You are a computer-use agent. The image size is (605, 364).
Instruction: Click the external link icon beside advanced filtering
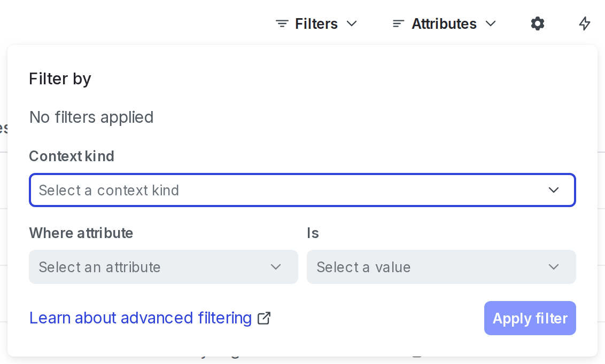[263, 318]
